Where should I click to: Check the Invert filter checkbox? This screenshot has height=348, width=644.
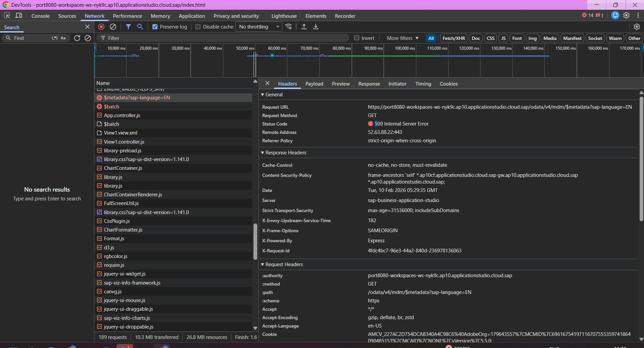(357, 38)
